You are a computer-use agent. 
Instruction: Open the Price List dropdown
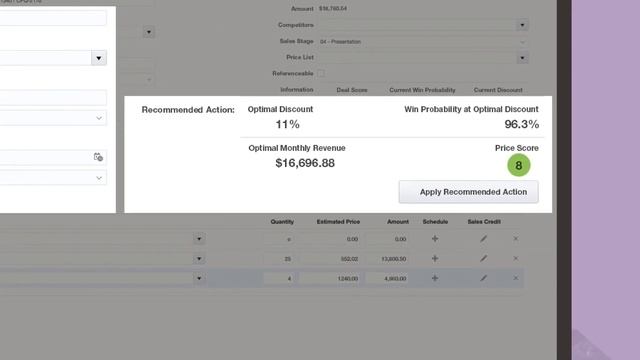coord(522,58)
